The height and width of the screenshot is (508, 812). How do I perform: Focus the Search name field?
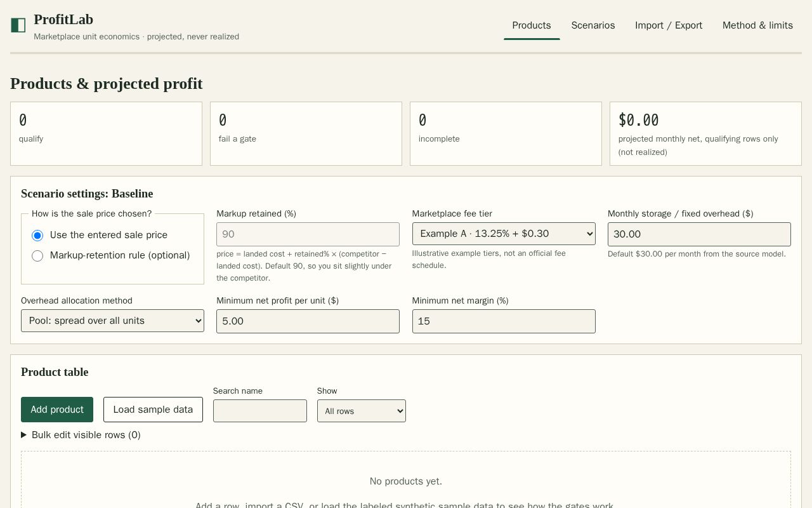(260, 411)
